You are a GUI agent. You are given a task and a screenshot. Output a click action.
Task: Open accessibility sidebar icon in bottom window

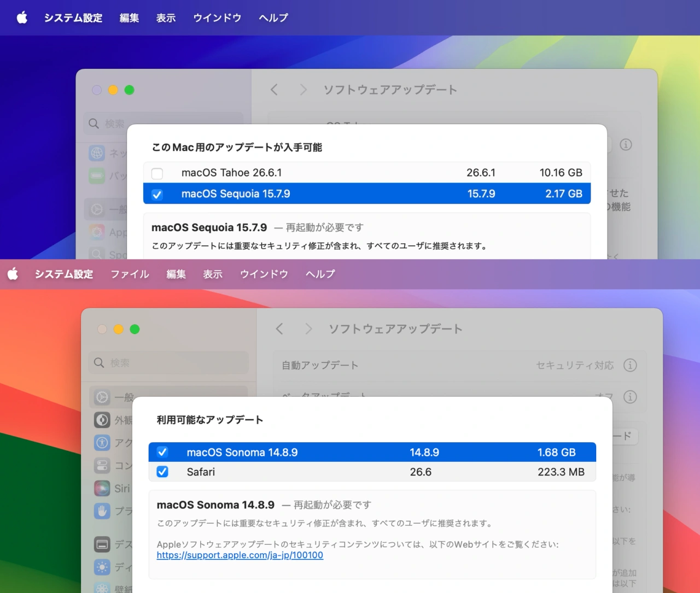(102, 443)
